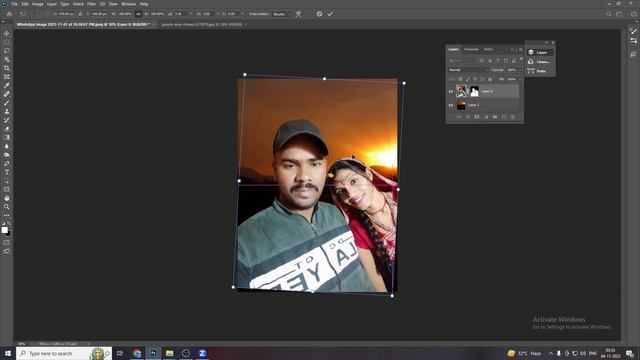
Task: Click the background color swatch
Action: point(9,233)
